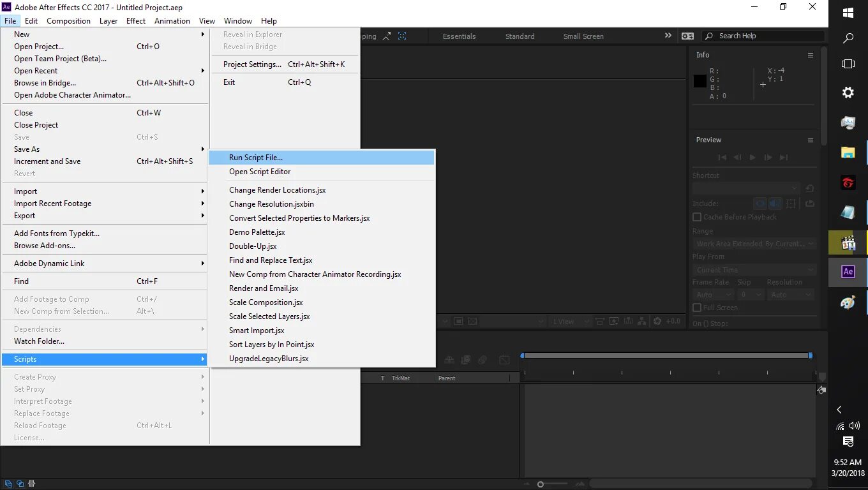Run Demo Palette.jsx script
This screenshot has width=868, height=490.
pyautogui.click(x=321, y=232)
